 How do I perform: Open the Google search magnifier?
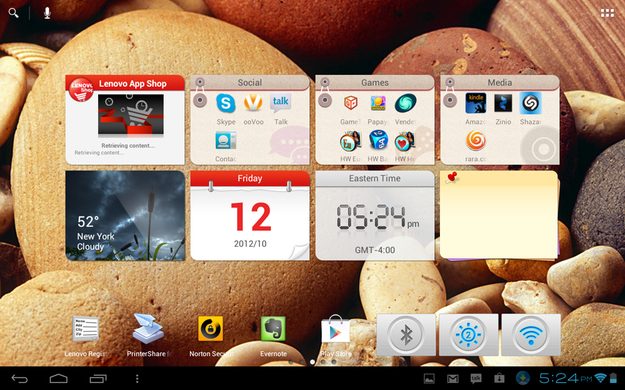click(14, 13)
